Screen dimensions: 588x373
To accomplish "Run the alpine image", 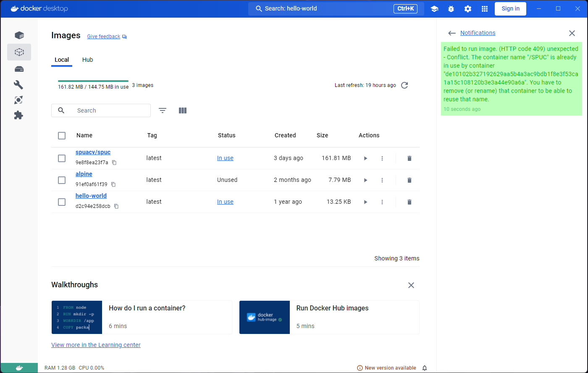I will [365, 180].
